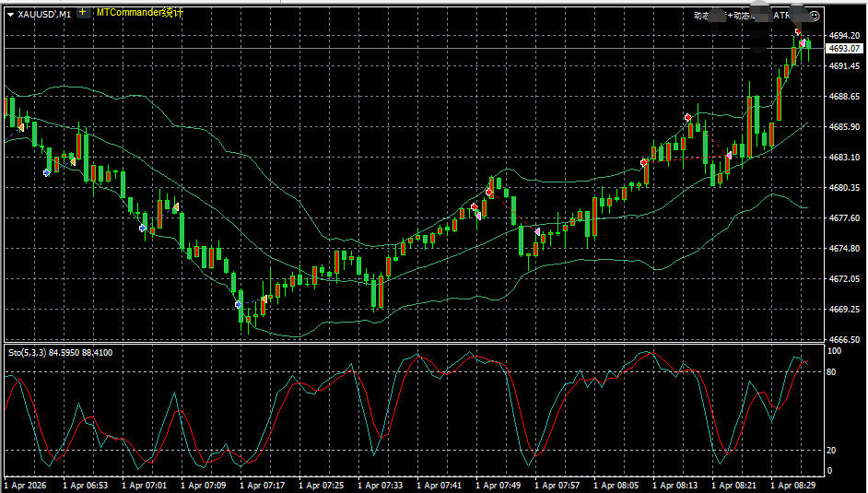This screenshot has height=493, width=868.
Task: Click the current price tag 4693.07
Action: point(844,49)
